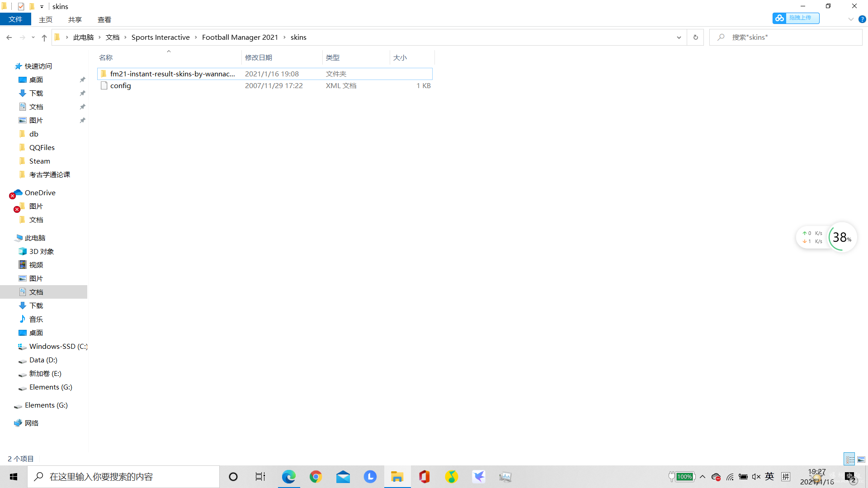This screenshot has height=488, width=868.
Task: Open the notification center icon
Action: tap(850, 478)
